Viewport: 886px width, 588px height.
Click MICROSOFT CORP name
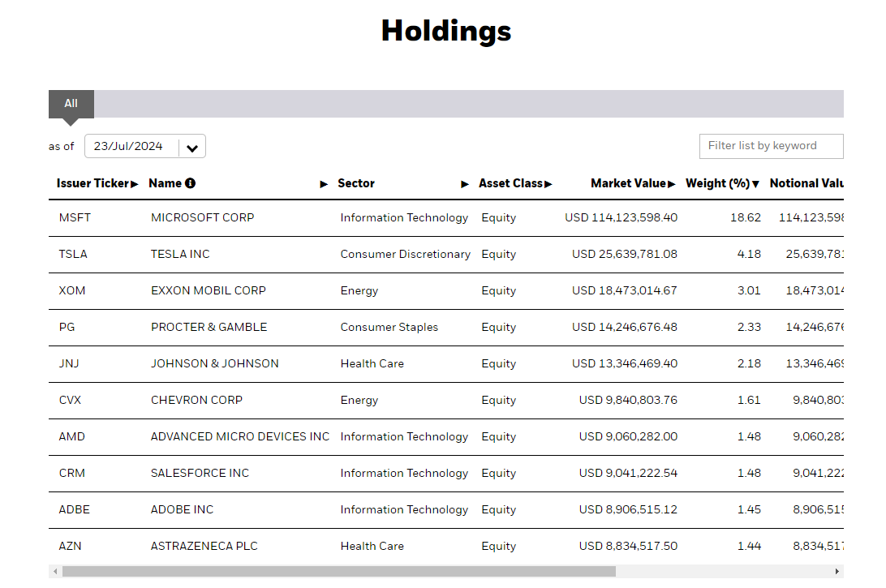pyautogui.click(x=202, y=218)
